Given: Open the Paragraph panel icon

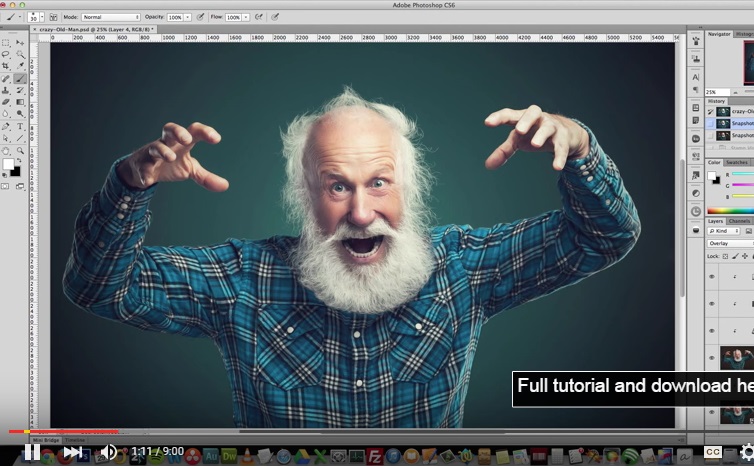Looking at the screenshot, I should [x=696, y=90].
